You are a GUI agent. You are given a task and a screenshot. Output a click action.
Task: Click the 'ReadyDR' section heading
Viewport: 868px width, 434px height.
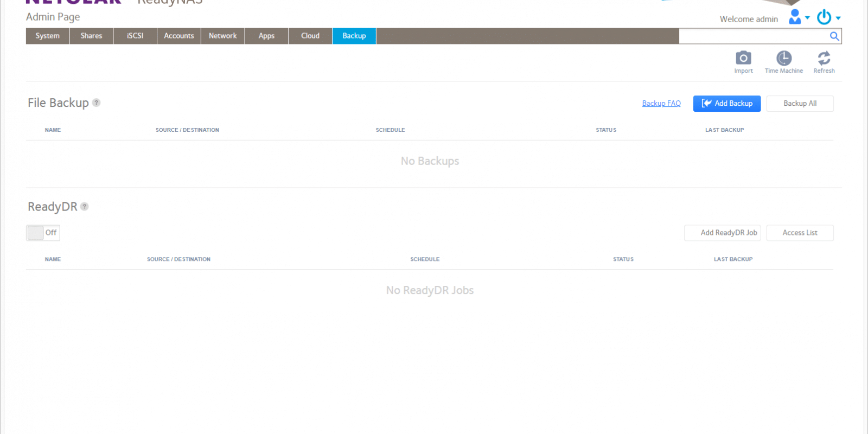tap(53, 207)
